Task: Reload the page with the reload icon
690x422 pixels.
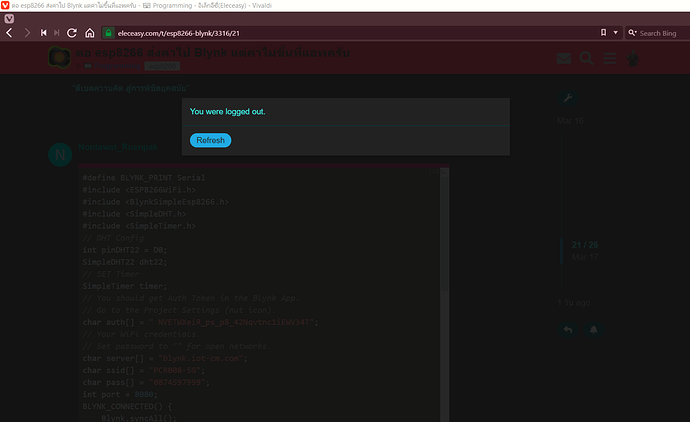Action: point(72,33)
